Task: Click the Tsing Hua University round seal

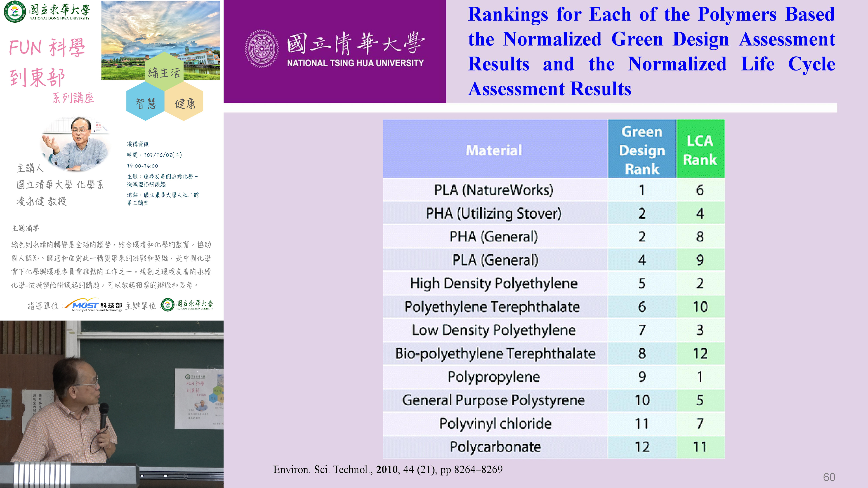Action: point(262,49)
